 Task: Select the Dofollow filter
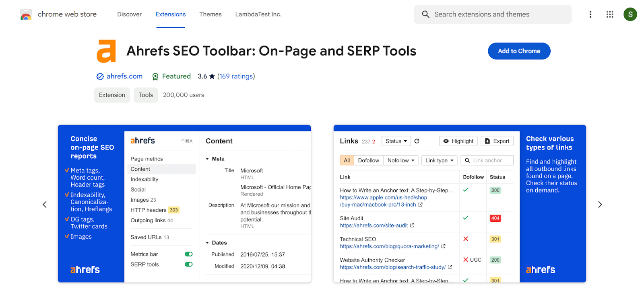(369, 160)
